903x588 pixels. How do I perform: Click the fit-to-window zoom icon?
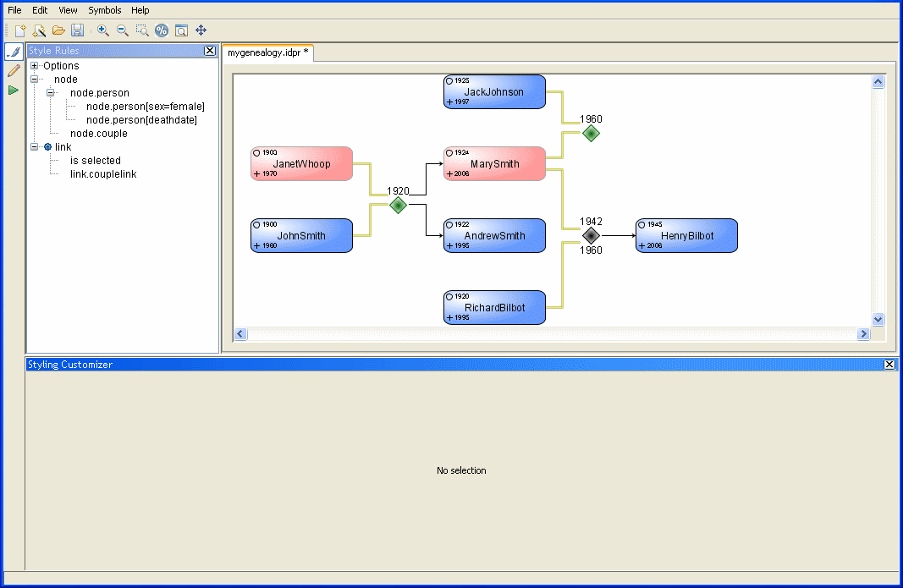click(181, 30)
